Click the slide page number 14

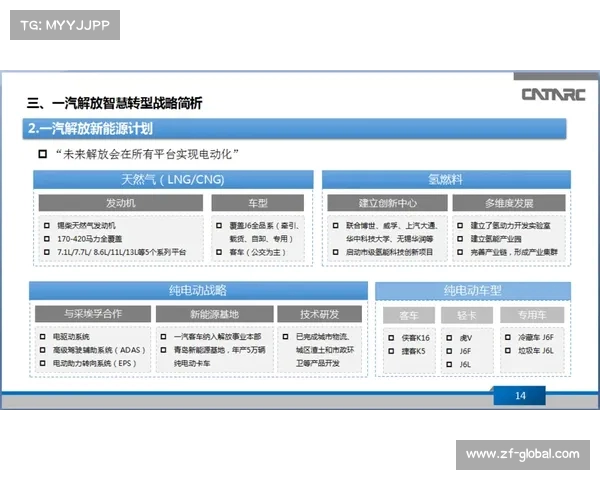pyautogui.click(x=520, y=396)
